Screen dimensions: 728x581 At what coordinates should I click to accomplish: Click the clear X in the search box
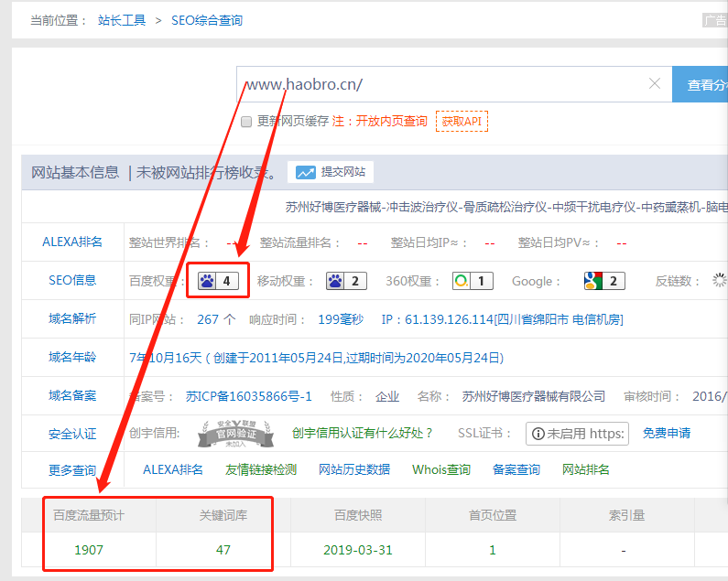tap(655, 84)
